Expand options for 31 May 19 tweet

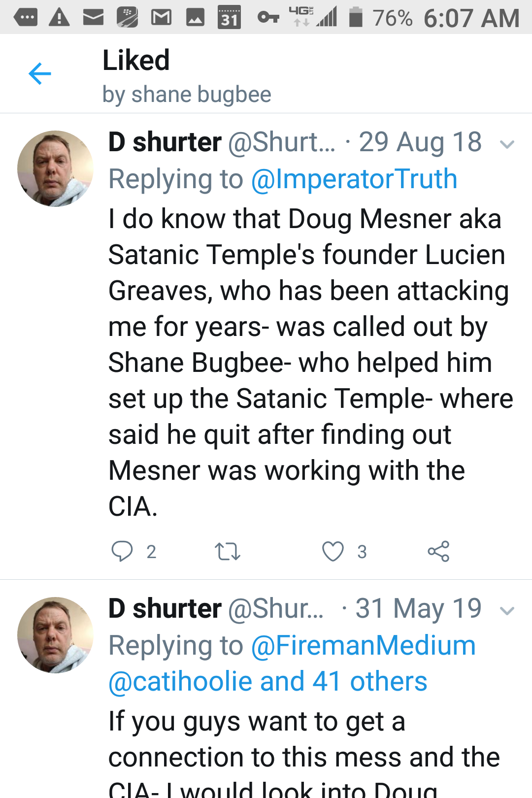[x=507, y=611]
